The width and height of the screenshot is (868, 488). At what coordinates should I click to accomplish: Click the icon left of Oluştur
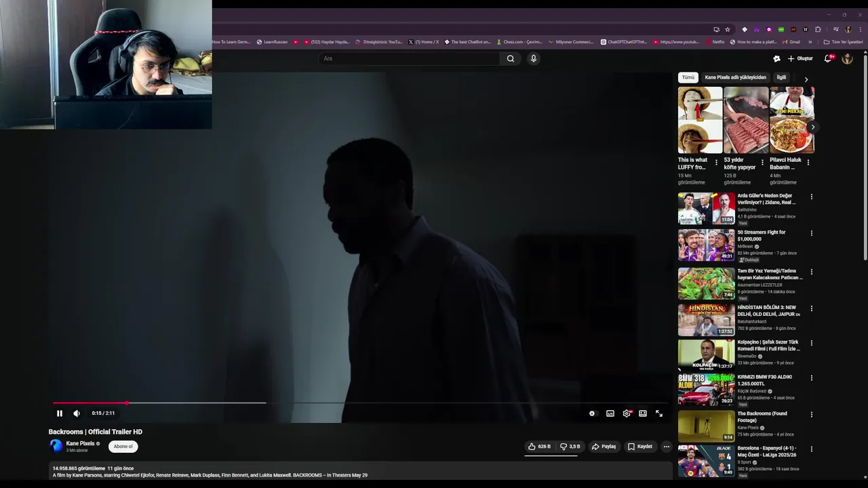click(x=776, y=59)
